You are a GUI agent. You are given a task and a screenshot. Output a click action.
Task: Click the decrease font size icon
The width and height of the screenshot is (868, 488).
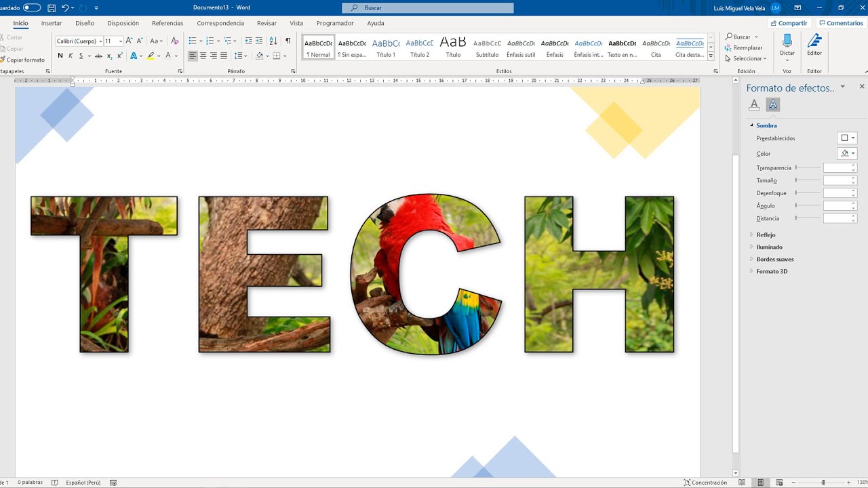pyautogui.click(x=140, y=41)
